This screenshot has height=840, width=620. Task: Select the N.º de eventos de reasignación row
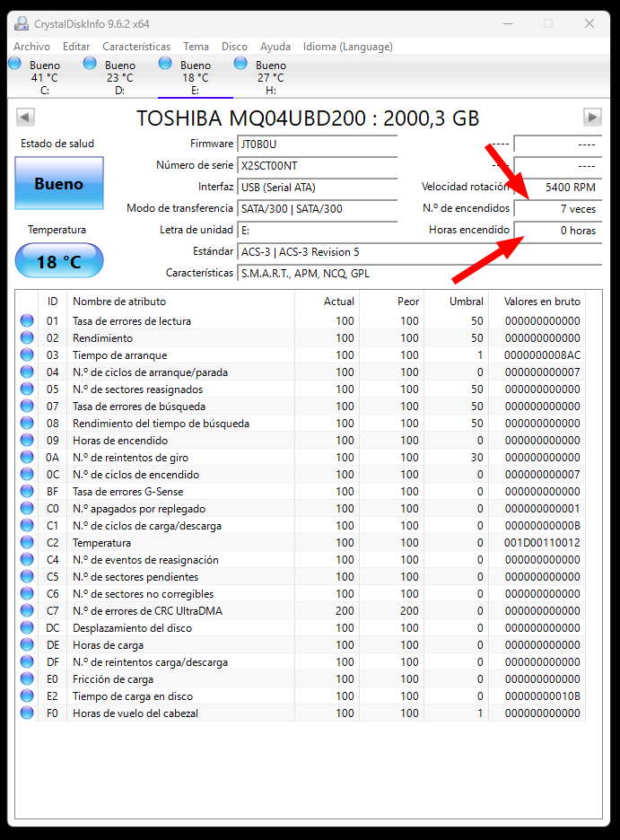[x=301, y=560]
